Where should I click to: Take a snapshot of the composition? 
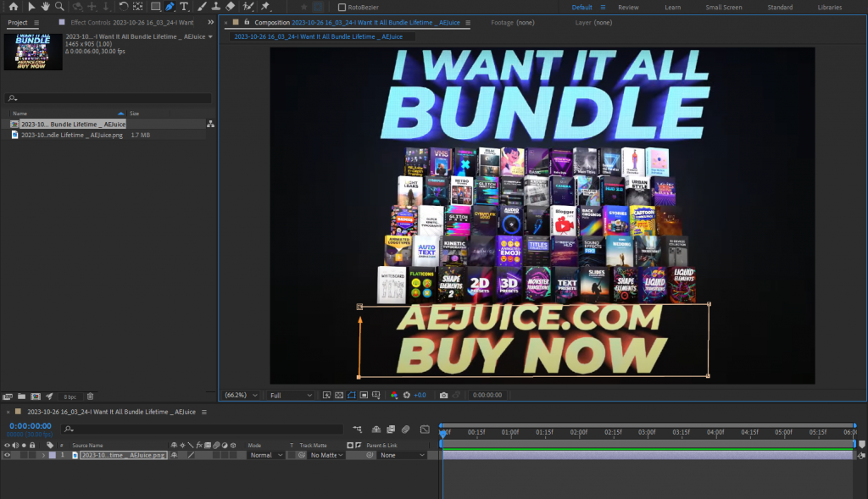click(x=443, y=395)
